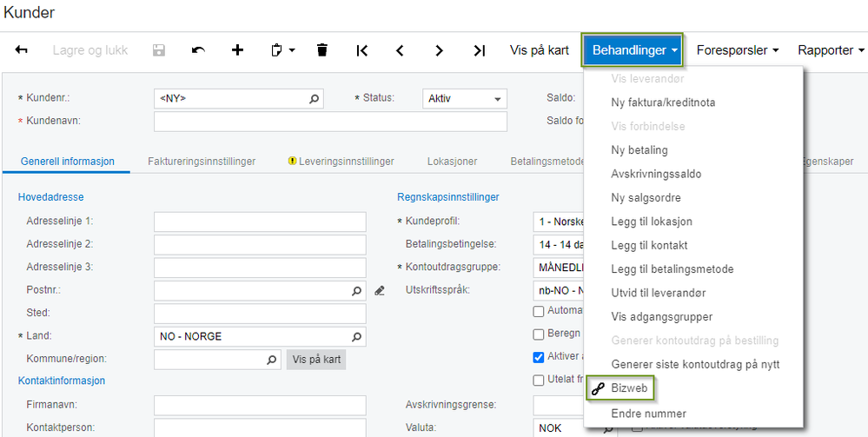The height and width of the screenshot is (437, 868).
Task: Click warning icon on Leveringsinnstillinger tab
Action: point(292,162)
